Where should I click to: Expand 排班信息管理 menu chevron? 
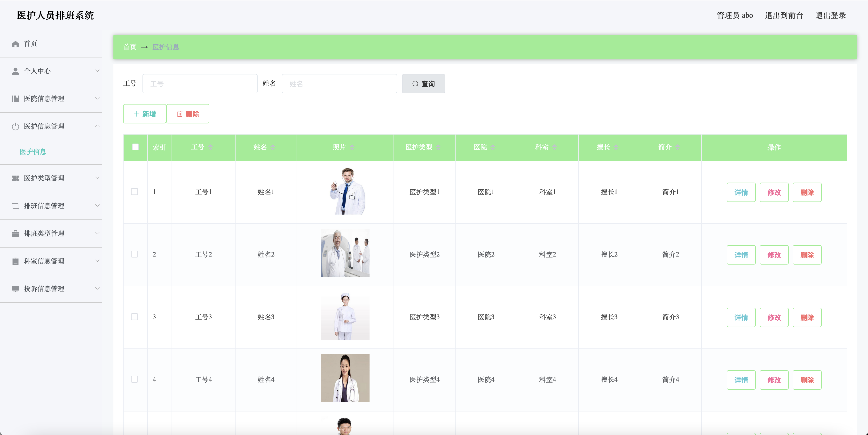(97, 206)
